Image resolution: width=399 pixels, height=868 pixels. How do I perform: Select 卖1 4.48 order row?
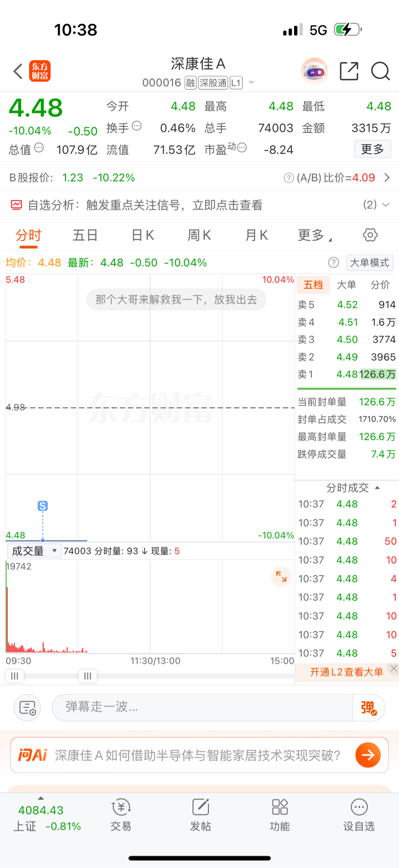click(x=347, y=374)
